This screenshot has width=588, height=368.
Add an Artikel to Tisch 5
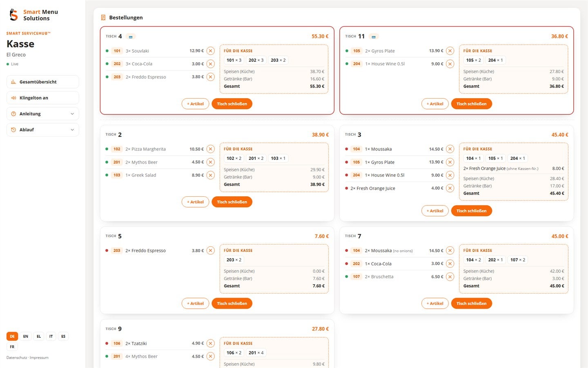point(195,303)
